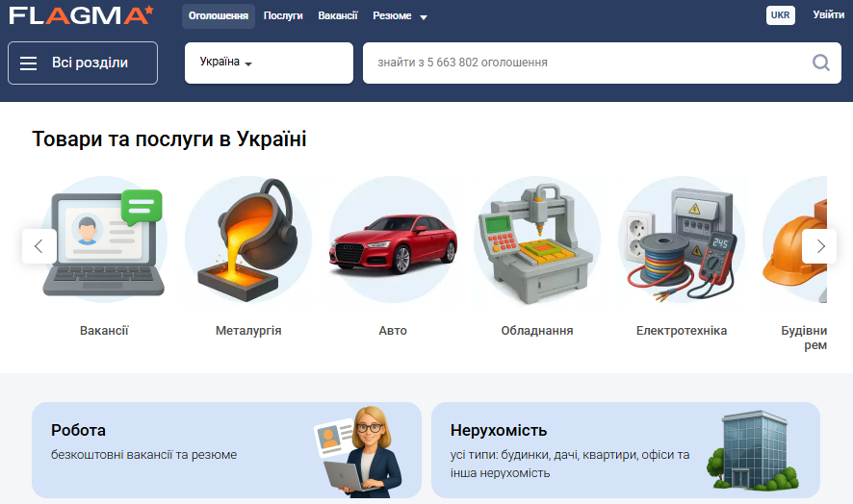
Task: Open the Всі розділи menu button
Action: point(83,63)
